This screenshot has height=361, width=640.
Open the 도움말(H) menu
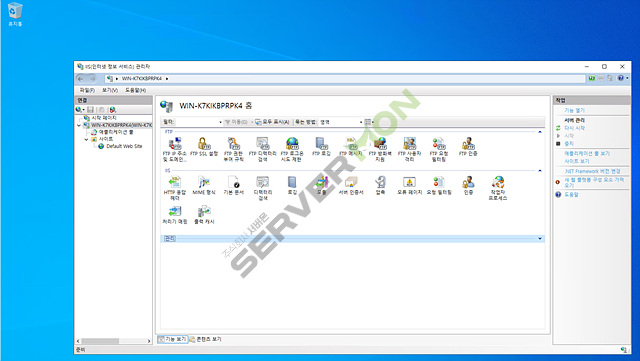coord(136,90)
